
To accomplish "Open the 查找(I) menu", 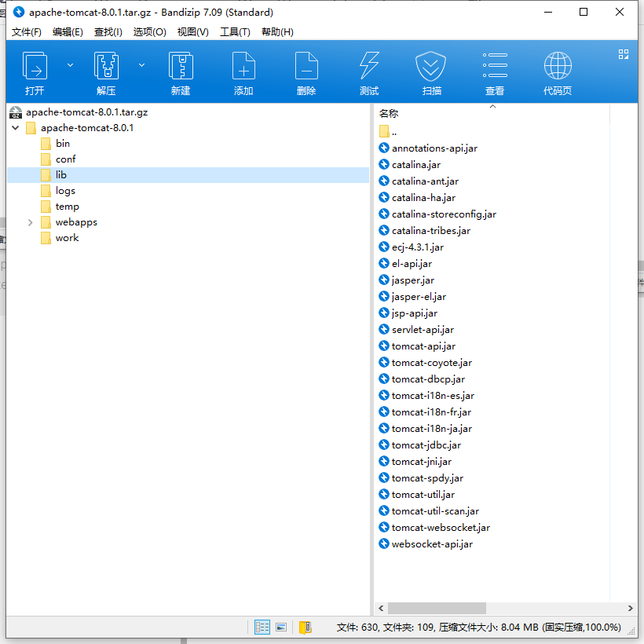I will 108,32.
